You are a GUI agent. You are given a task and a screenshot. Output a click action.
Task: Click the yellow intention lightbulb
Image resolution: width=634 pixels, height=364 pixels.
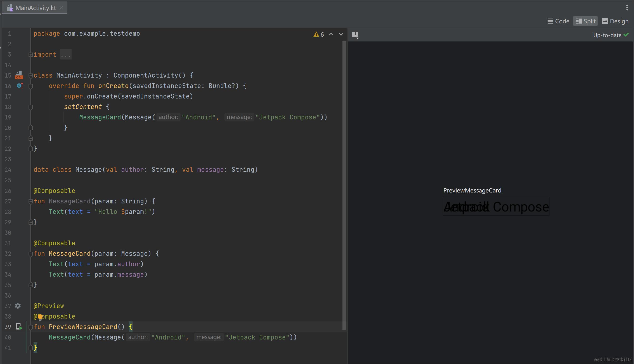(40, 317)
